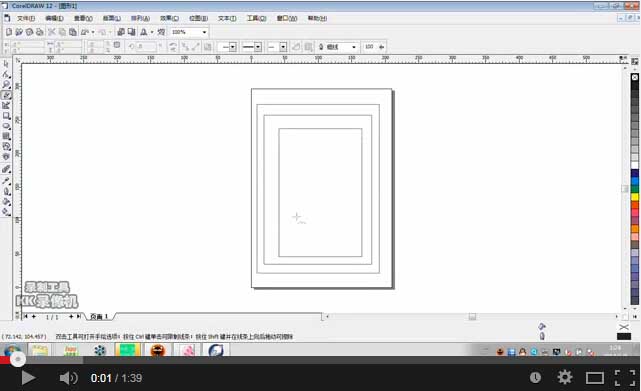
Task: Open the 窗口 (Window) menu
Action: tap(287, 18)
